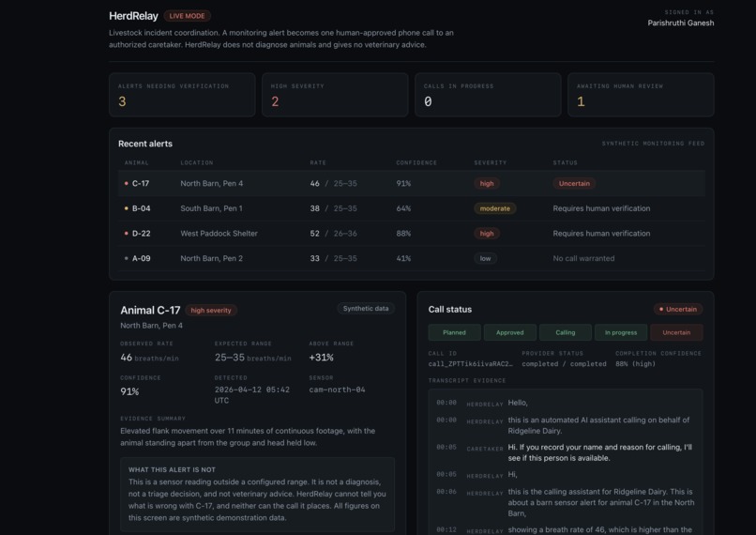
Task: Click the North Barn, Pen 2 location cell
Action: coord(211,258)
